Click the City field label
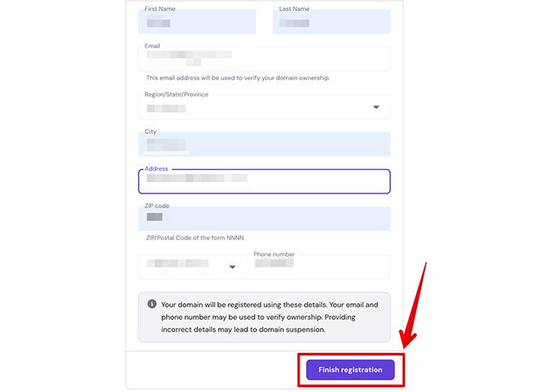This screenshot has height=392, width=551. (x=150, y=131)
